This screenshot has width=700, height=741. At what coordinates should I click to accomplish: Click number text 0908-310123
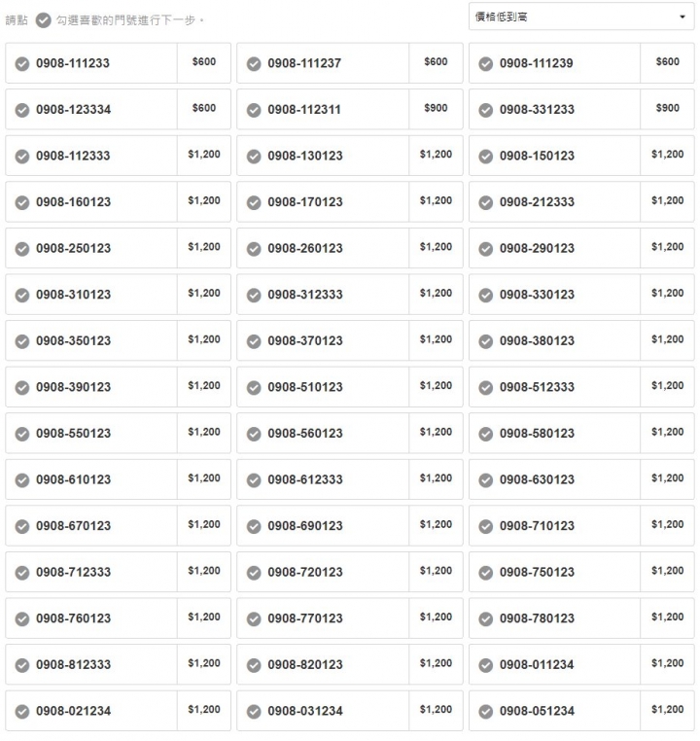point(73,295)
